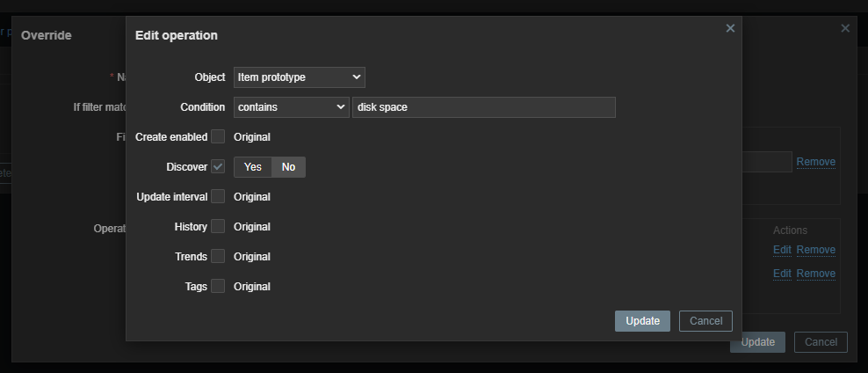
Task: Tick the Update interval checkbox
Action: pos(218,196)
